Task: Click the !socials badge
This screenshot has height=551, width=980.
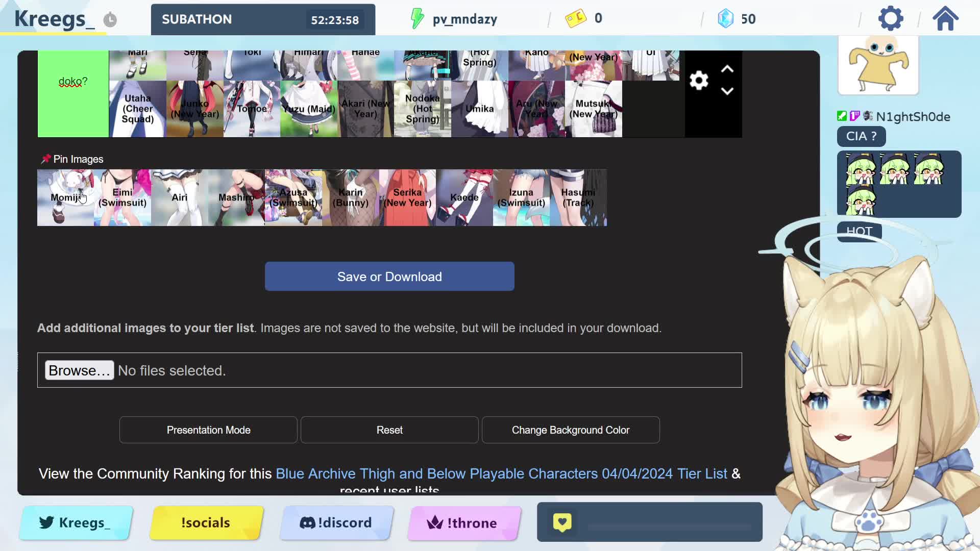Action: tap(206, 523)
